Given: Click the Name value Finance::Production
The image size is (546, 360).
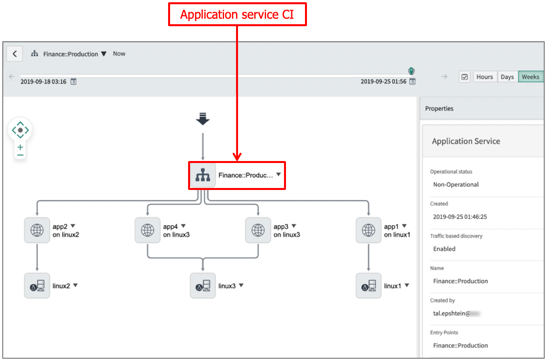Looking at the screenshot, I should (x=460, y=281).
